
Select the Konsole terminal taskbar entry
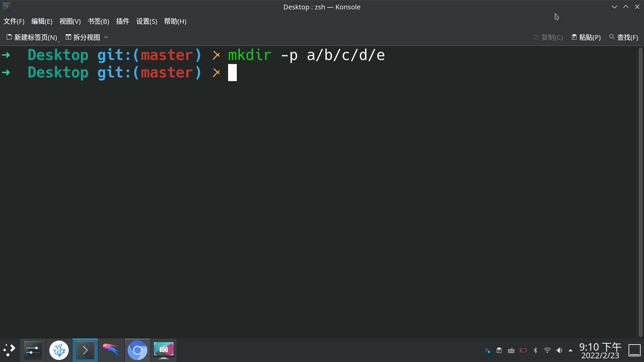[85, 350]
